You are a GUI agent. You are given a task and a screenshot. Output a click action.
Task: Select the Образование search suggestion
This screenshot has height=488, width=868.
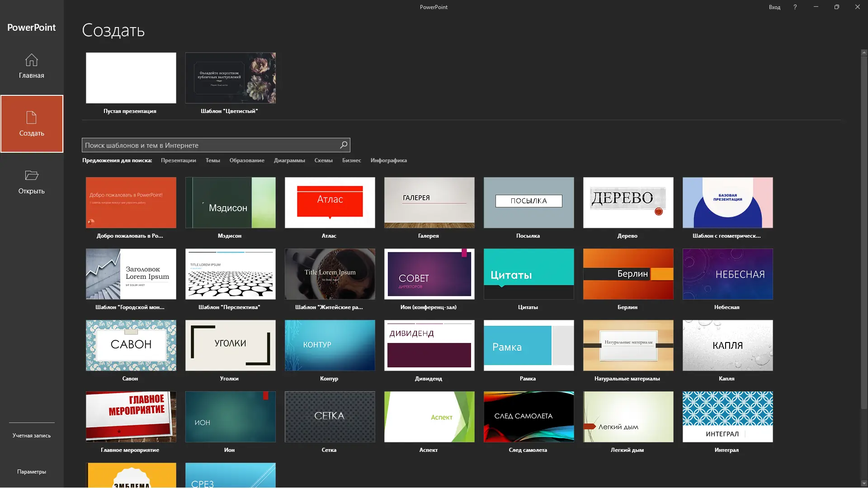pos(246,160)
